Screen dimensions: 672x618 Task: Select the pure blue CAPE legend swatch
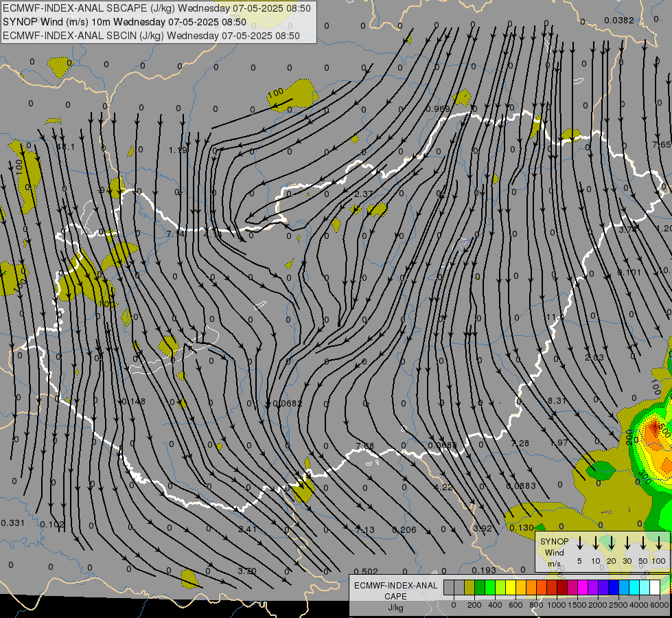coord(614,588)
